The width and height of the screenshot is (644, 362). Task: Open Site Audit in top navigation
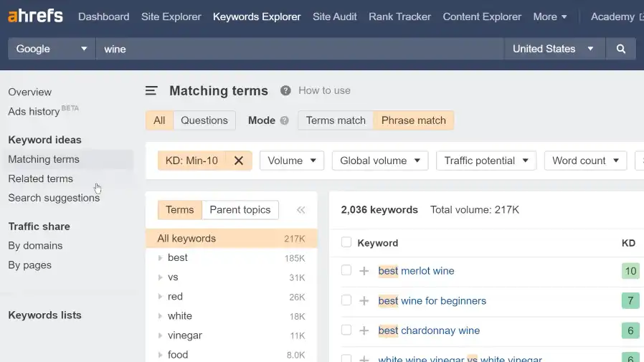(x=335, y=16)
